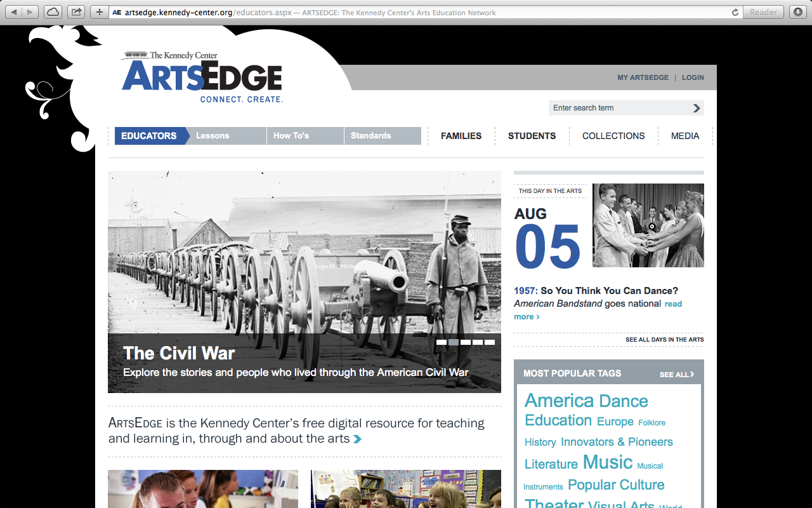The image size is (812, 508).
Task: Select the Europe tag
Action: click(x=615, y=422)
